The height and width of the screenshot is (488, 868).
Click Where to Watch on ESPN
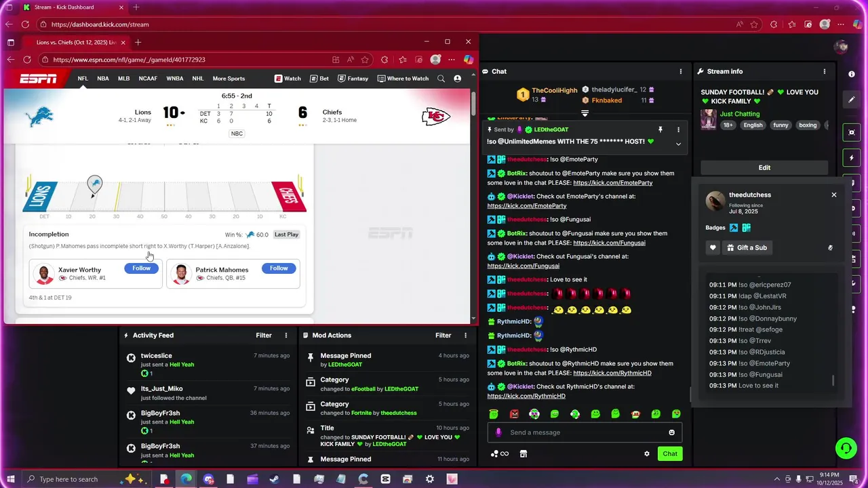(x=403, y=79)
